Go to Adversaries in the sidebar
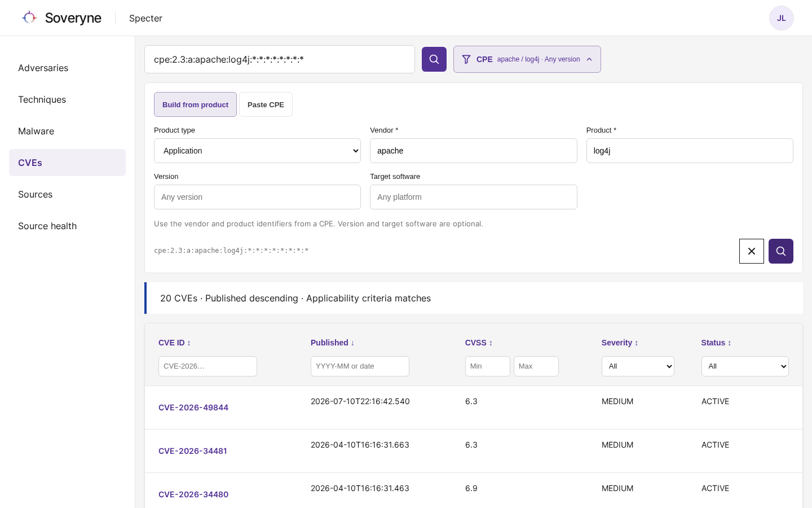This screenshot has height=508, width=812. [x=67, y=68]
